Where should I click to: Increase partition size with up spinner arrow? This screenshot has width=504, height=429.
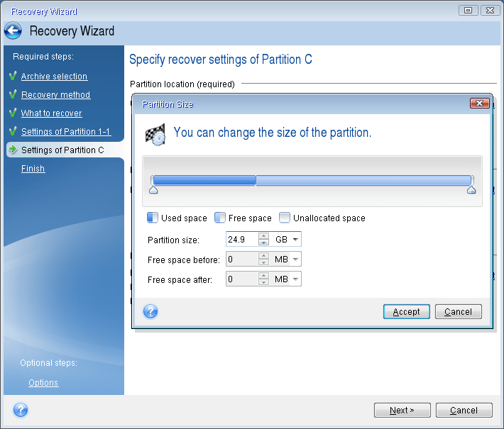(x=263, y=236)
